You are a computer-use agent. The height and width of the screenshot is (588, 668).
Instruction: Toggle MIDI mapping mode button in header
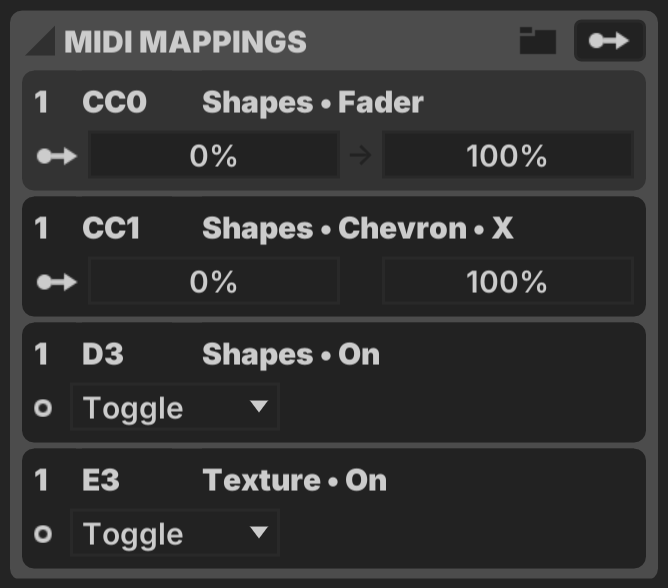tap(610, 41)
